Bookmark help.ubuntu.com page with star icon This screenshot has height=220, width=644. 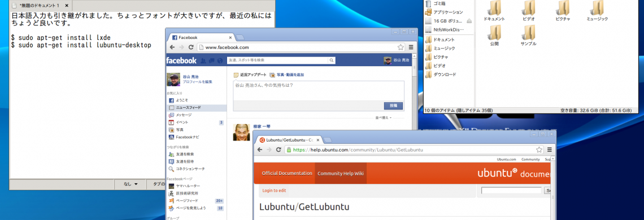(539, 150)
